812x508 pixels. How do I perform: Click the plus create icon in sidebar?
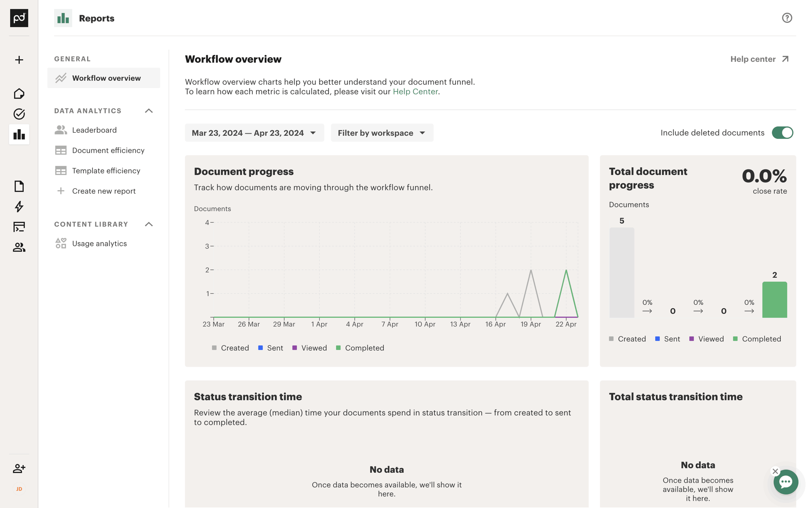coord(19,60)
